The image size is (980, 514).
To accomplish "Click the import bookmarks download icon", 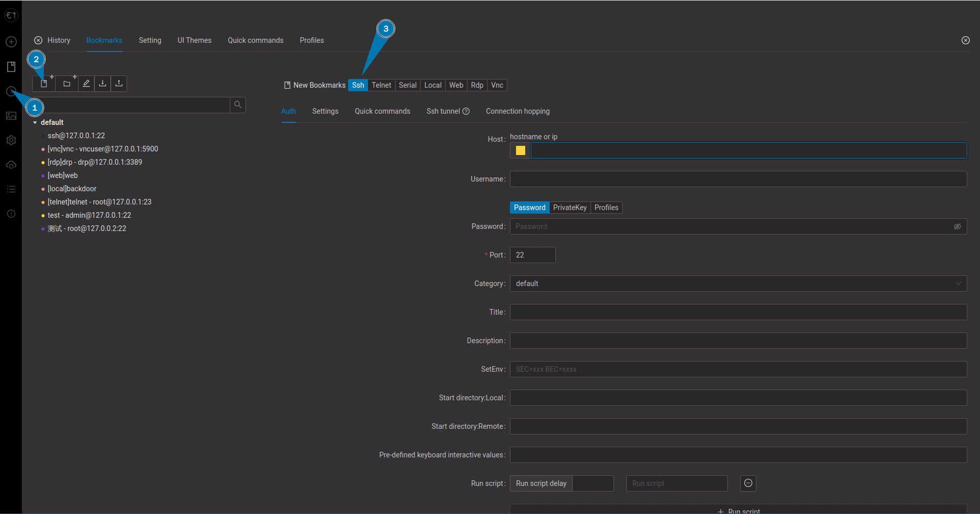I will [103, 84].
